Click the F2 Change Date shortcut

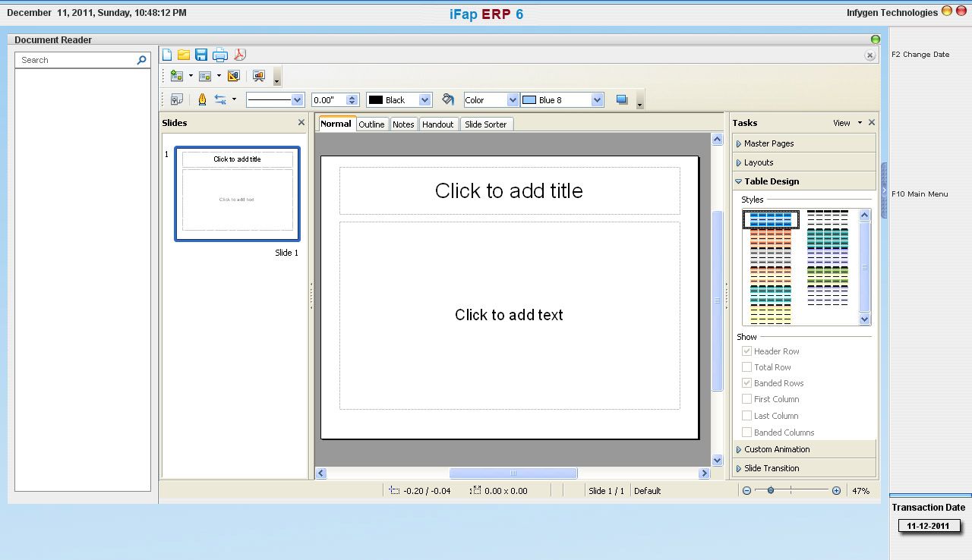click(x=920, y=55)
